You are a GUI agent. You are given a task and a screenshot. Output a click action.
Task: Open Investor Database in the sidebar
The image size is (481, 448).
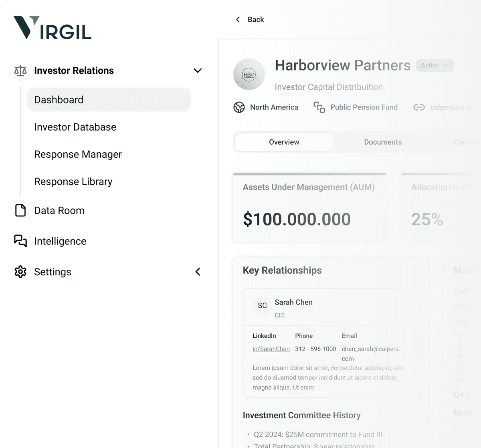pyautogui.click(x=75, y=127)
